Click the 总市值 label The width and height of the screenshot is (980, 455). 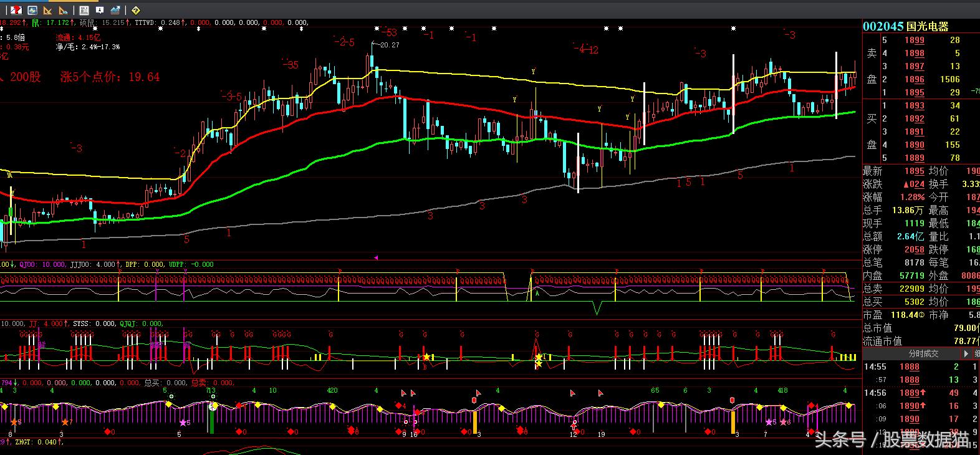click(878, 328)
